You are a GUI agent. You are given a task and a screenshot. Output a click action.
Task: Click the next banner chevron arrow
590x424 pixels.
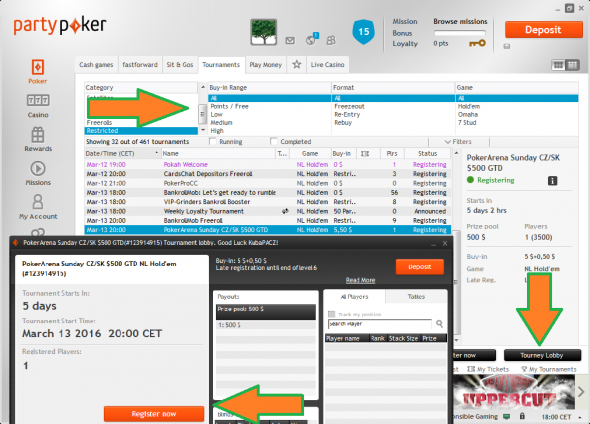click(581, 392)
